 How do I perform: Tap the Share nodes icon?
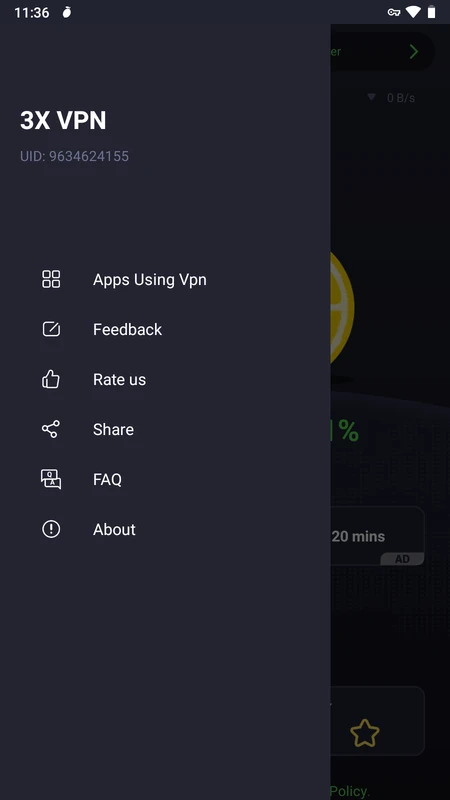point(51,429)
